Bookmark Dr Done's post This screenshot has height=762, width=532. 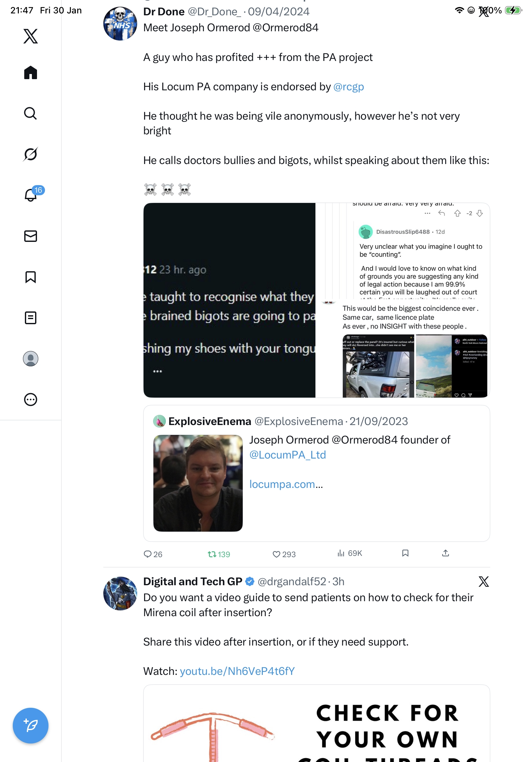(x=405, y=553)
